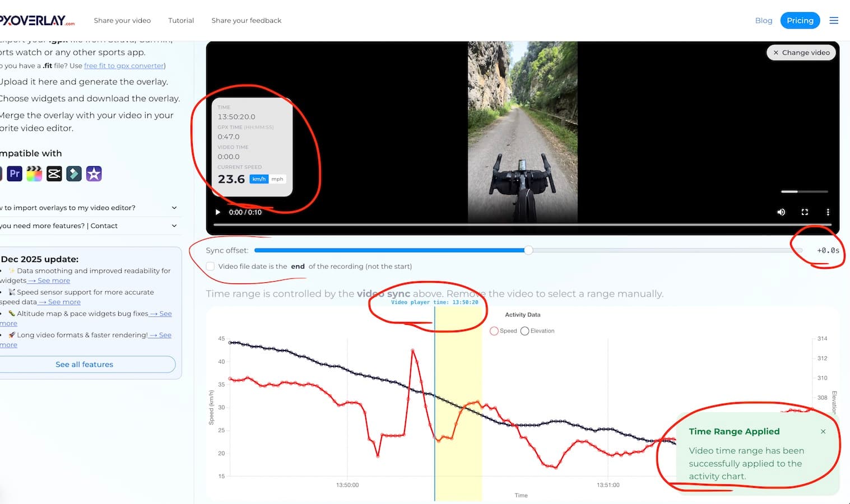Click the current speed value '23.6'

point(231,179)
